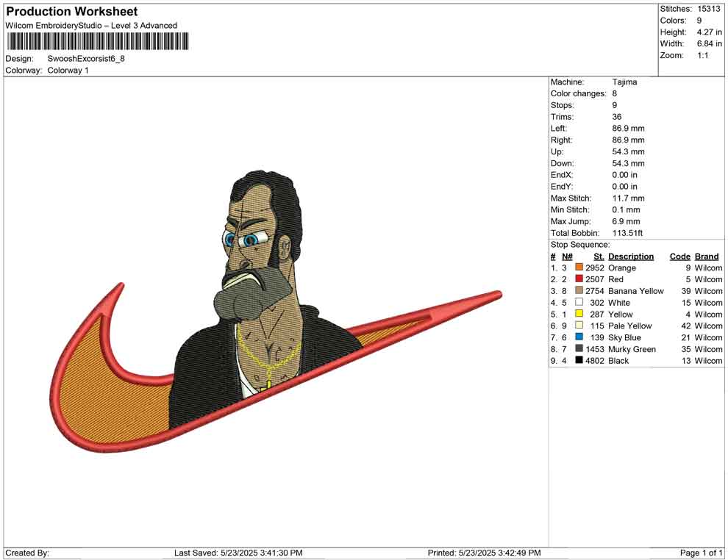Click the 'Description' column header

click(x=631, y=256)
